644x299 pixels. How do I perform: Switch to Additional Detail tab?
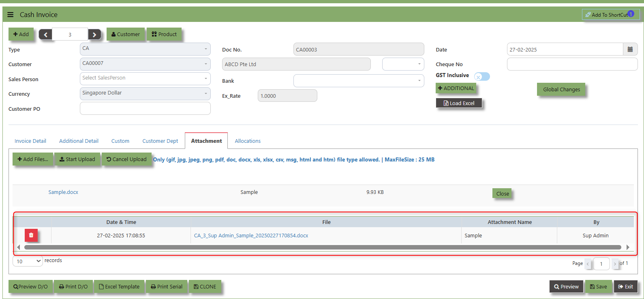click(79, 141)
